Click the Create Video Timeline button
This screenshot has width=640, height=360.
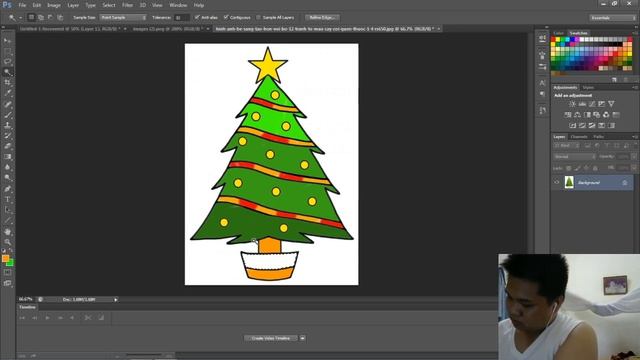click(x=271, y=338)
